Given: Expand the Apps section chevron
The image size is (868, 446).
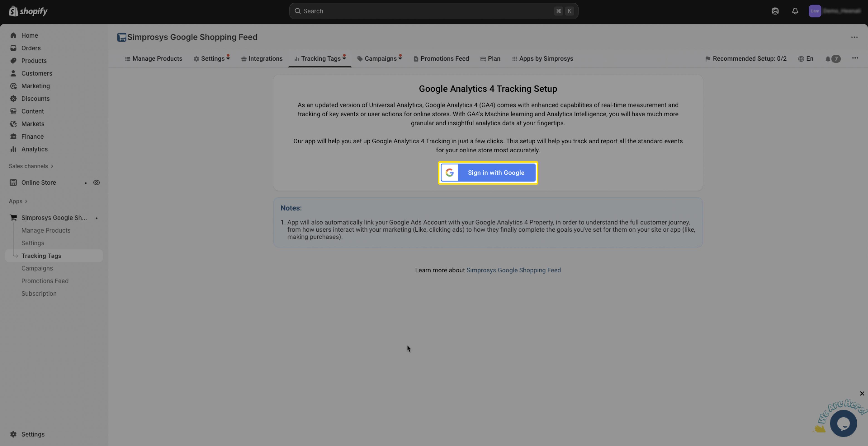Looking at the screenshot, I should [x=26, y=201].
